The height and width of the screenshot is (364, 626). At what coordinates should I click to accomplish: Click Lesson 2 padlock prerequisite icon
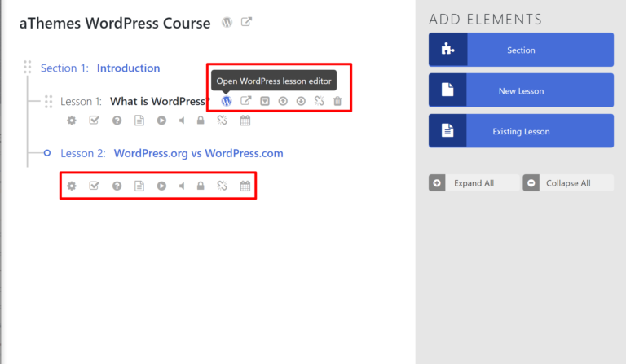tap(201, 186)
